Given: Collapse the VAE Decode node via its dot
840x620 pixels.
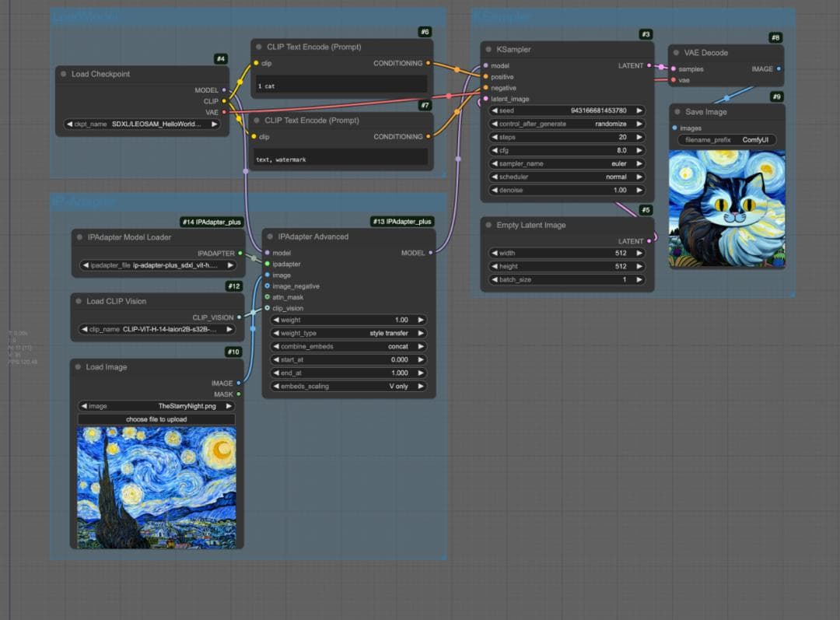Looking at the screenshot, I should coord(676,53).
